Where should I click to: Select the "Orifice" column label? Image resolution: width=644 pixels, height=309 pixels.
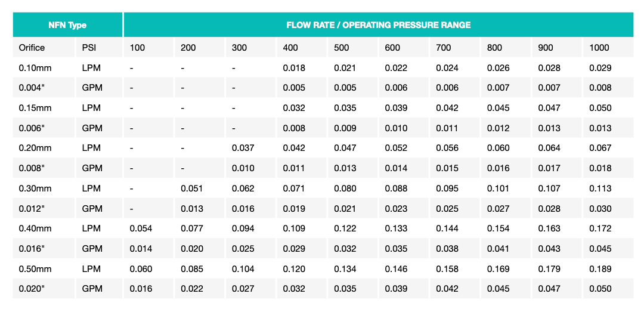(x=32, y=48)
